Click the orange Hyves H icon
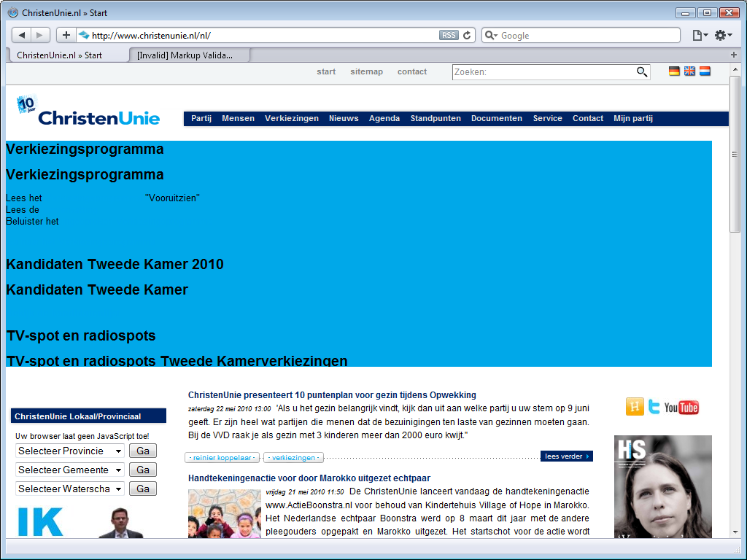This screenshot has height=560, width=747. (635, 407)
